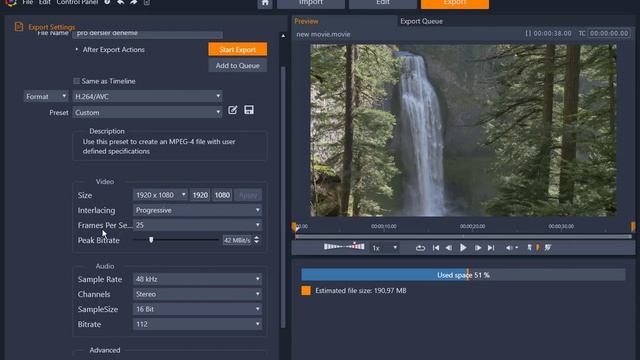Image resolution: width=640 pixels, height=360 pixels.
Task: Switch to the Preview tab
Action: coord(306,21)
